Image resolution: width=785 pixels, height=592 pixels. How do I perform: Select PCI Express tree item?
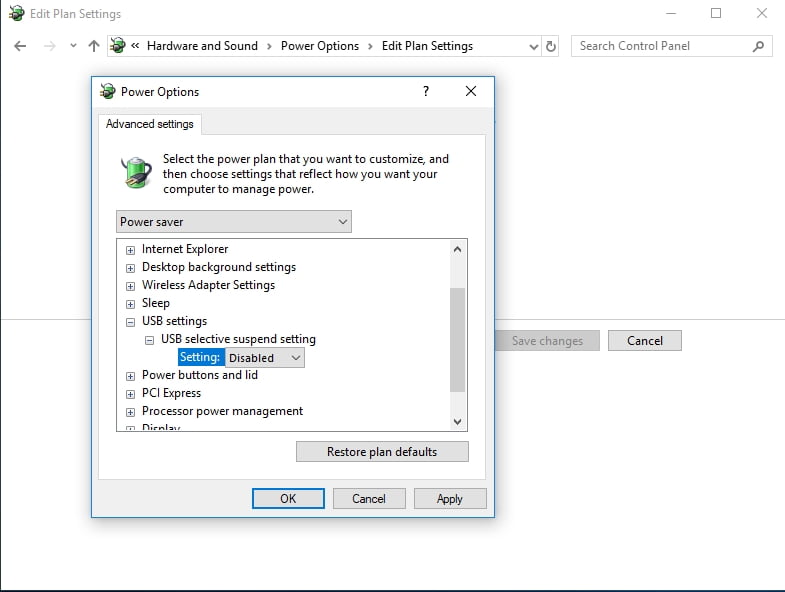tap(171, 393)
